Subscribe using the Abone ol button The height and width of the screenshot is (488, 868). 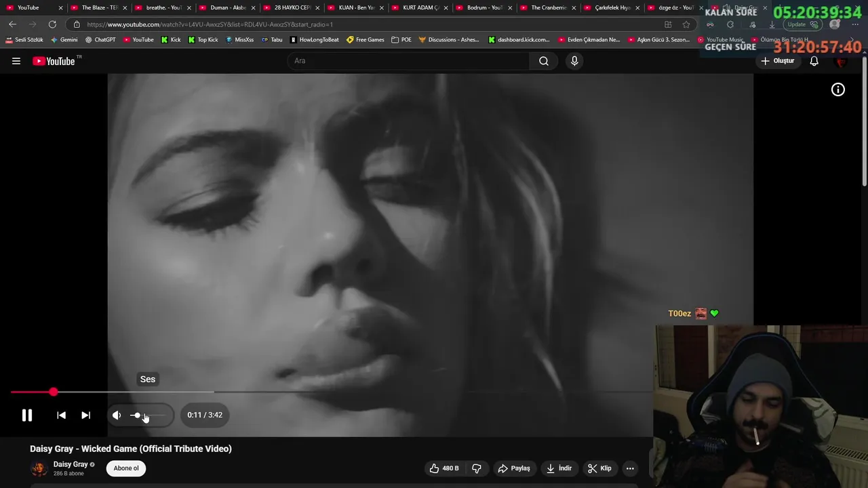point(126,468)
